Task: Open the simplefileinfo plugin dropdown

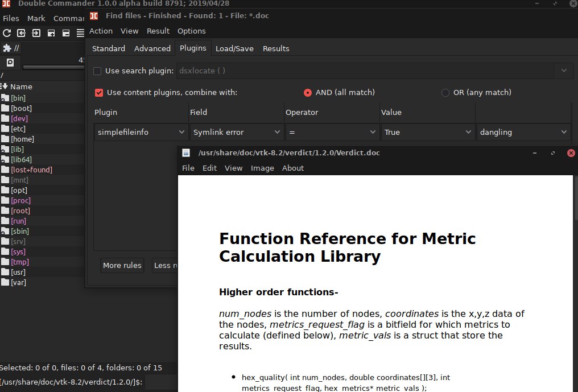Action: (x=141, y=132)
